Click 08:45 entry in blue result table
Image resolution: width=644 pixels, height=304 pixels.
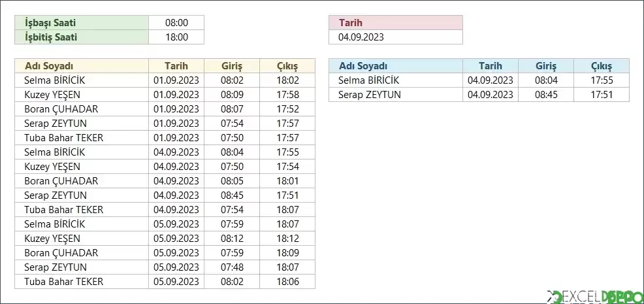[546, 95]
